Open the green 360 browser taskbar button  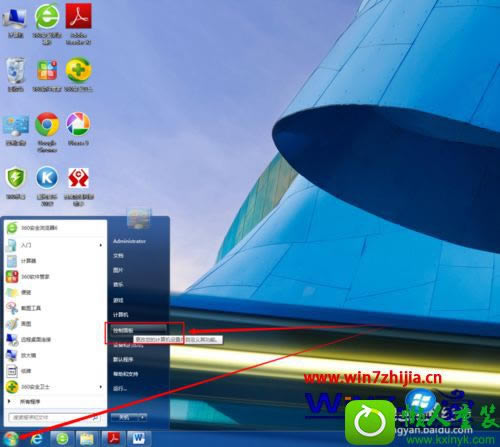point(62,438)
